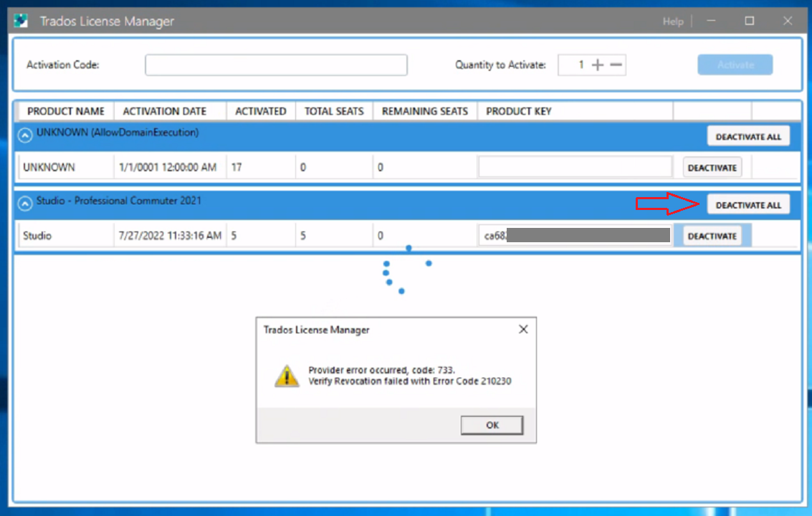
Task: Focus the Activation Code input field
Action: pos(276,64)
